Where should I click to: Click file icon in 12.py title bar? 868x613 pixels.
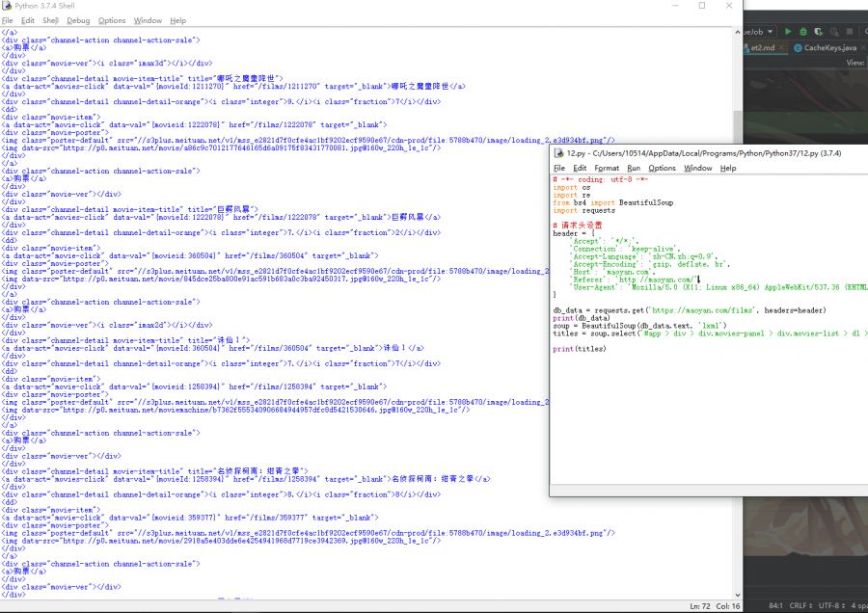pos(558,153)
